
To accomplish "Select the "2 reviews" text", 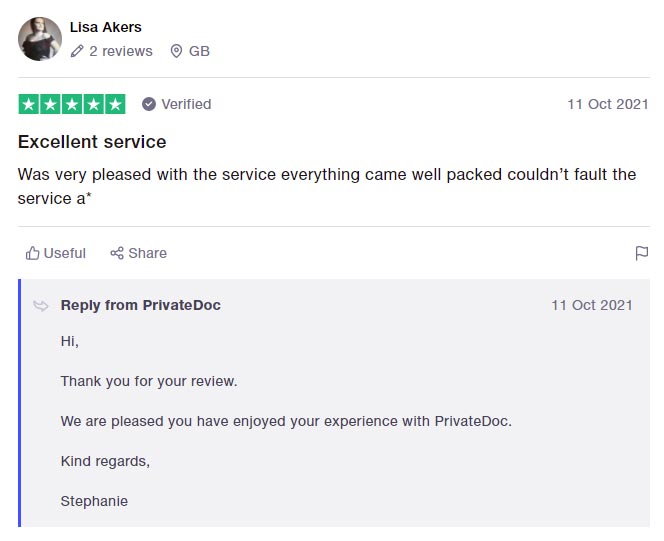I will click(121, 51).
